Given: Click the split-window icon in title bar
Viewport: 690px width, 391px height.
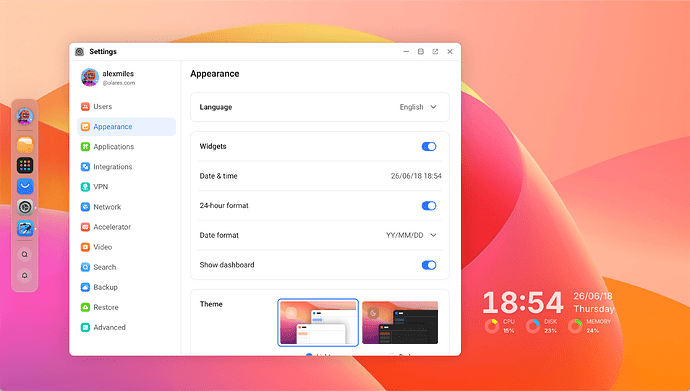Looking at the screenshot, I should pos(421,51).
